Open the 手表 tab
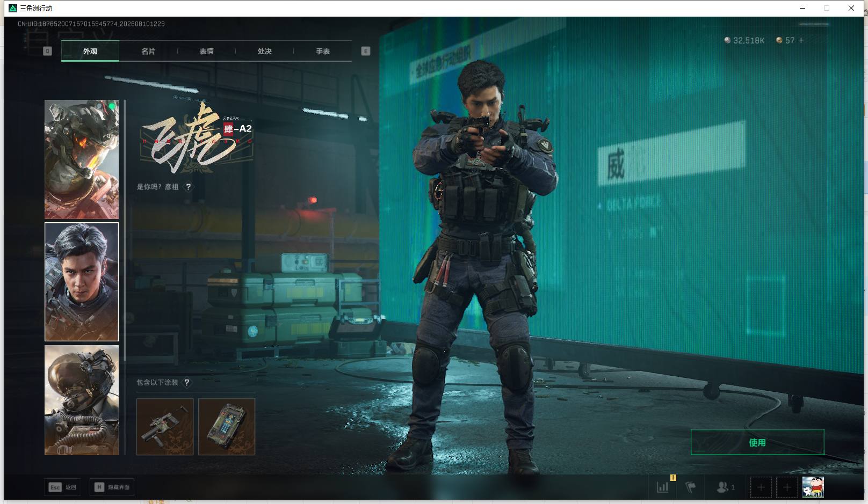 tap(323, 51)
